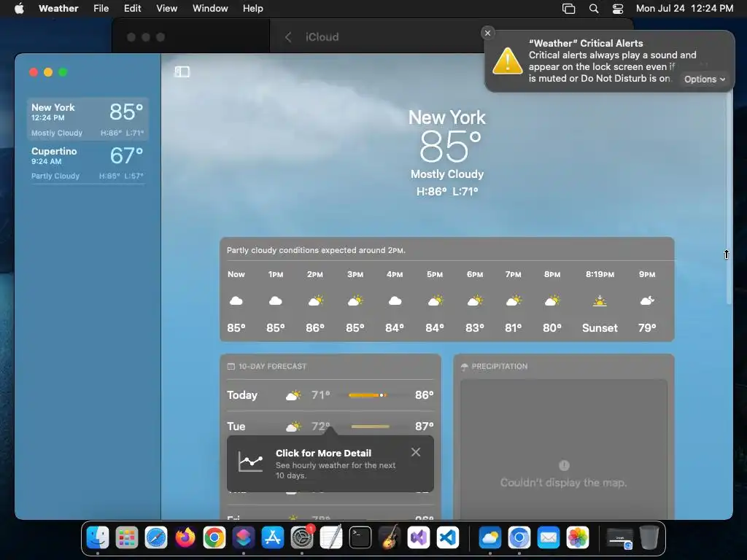This screenshot has width=747, height=560.
Task: Click the Precipitation umbrella icon
Action: click(465, 366)
